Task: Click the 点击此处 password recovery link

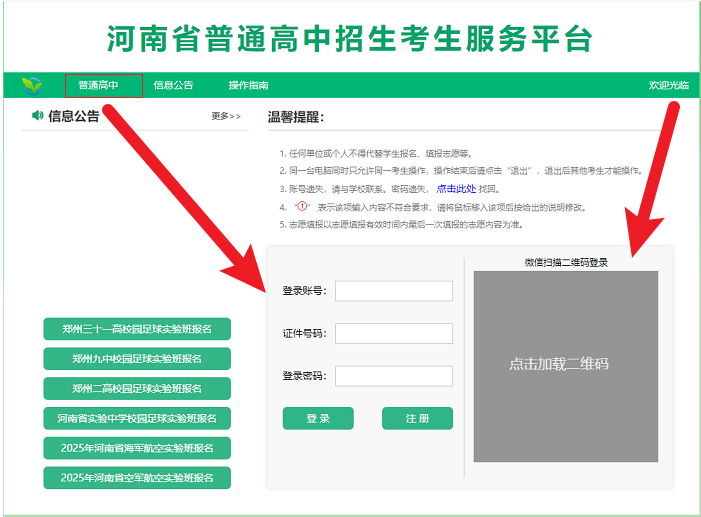Action: (456, 189)
